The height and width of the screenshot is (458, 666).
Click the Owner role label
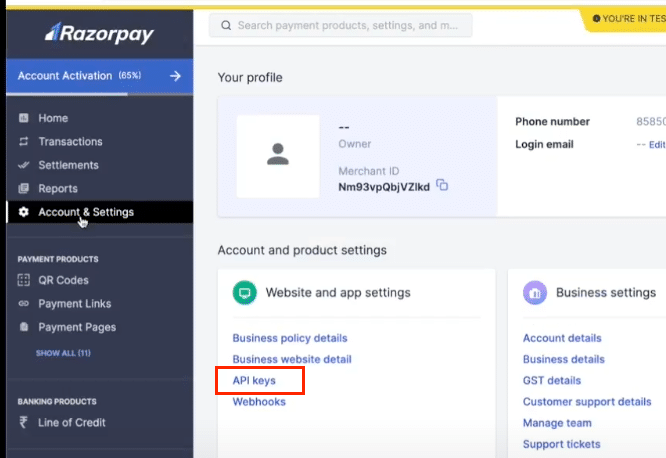tap(355, 144)
